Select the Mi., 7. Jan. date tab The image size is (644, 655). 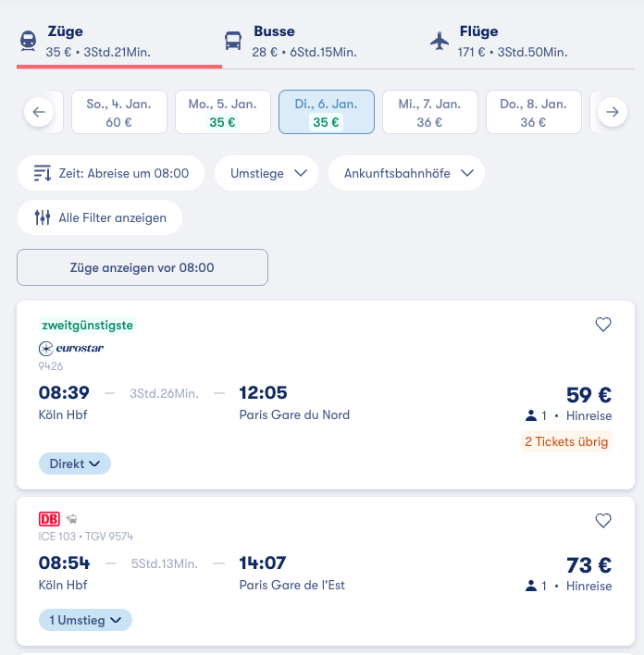point(429,113)
